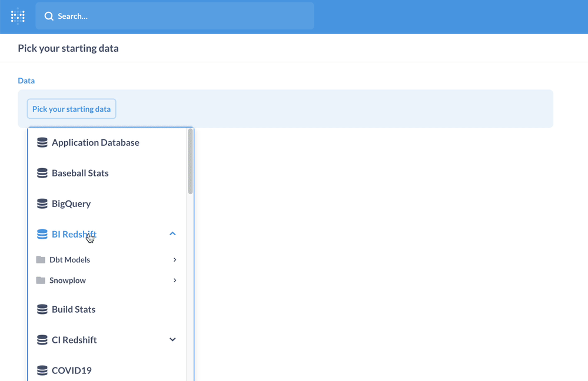Open the Dbt Models folder chevron
The image size is (588, 381).
pos(174,259)
